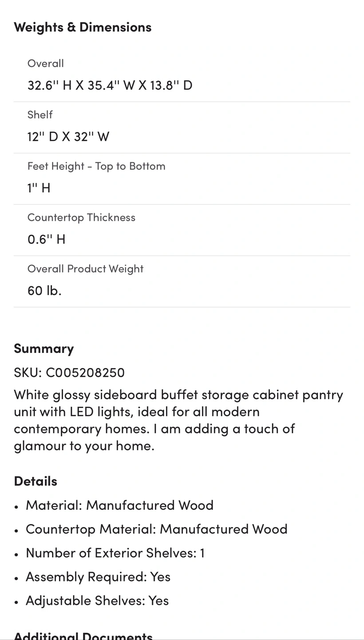The height and width of the screenshot is (640, 364).
Task: Select the 60 lb. weight value
Action: (44, 291)
